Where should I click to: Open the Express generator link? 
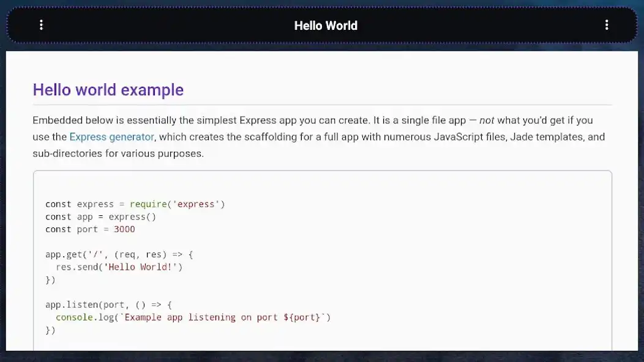(x=111, y=136)
